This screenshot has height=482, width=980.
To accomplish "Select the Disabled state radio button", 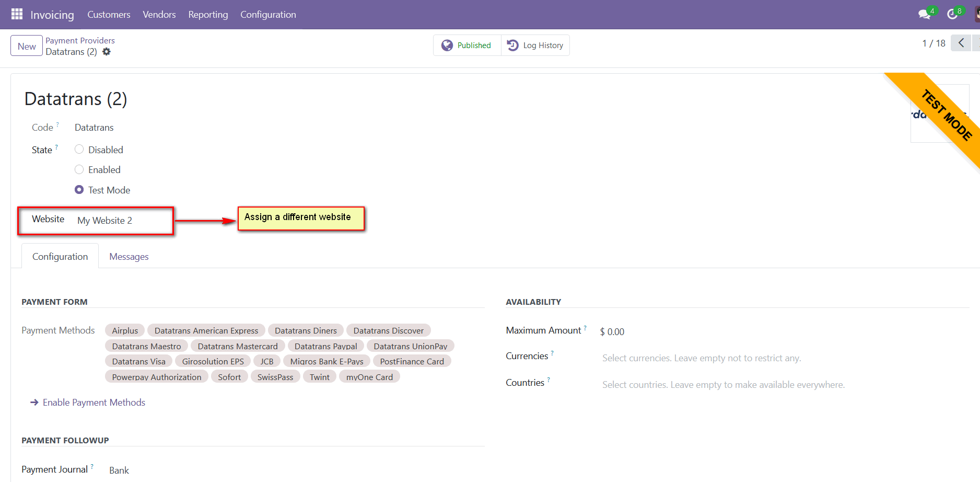I will pyautogui.click(x=79, y=150).
